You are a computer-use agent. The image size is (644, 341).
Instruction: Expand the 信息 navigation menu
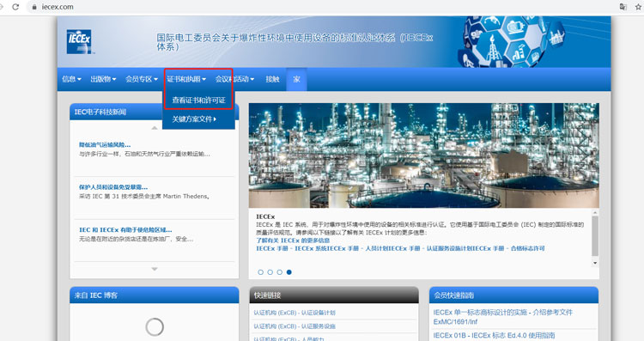coord(71,79)
